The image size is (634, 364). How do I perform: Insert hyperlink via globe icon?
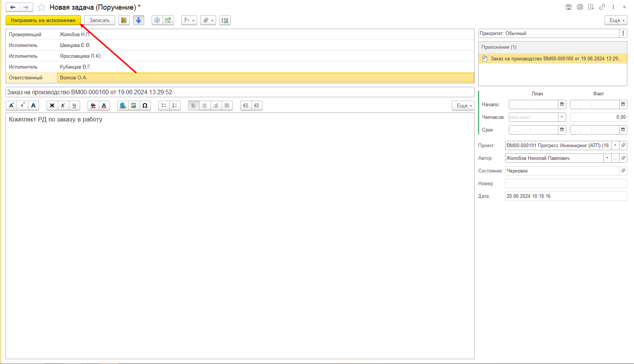[123, 105]
